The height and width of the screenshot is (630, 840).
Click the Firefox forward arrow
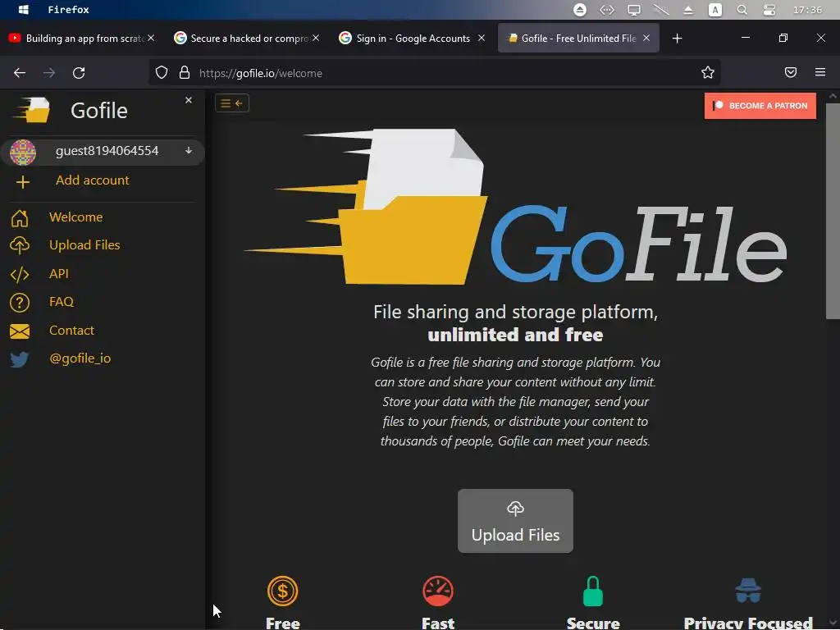coord(49,73)
